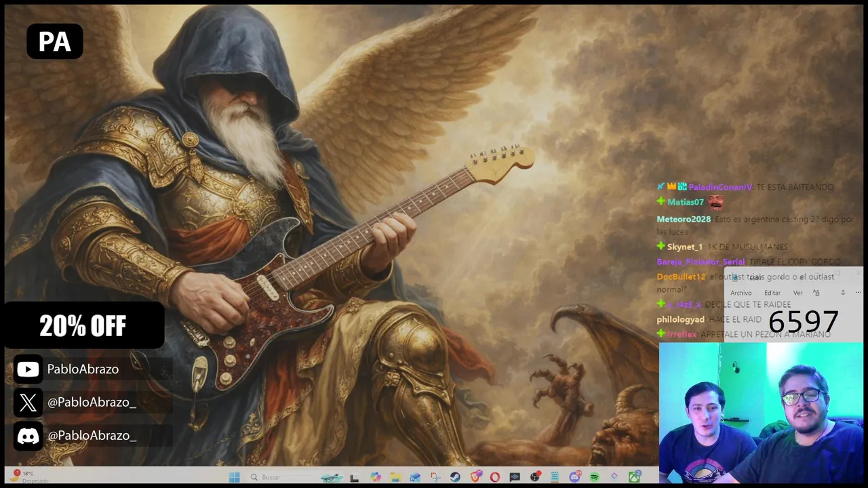Click the YouTube logo beside PabloAbrazo
Image resolution: width=868 pixels, height=488 pixels.
(28, 369)
